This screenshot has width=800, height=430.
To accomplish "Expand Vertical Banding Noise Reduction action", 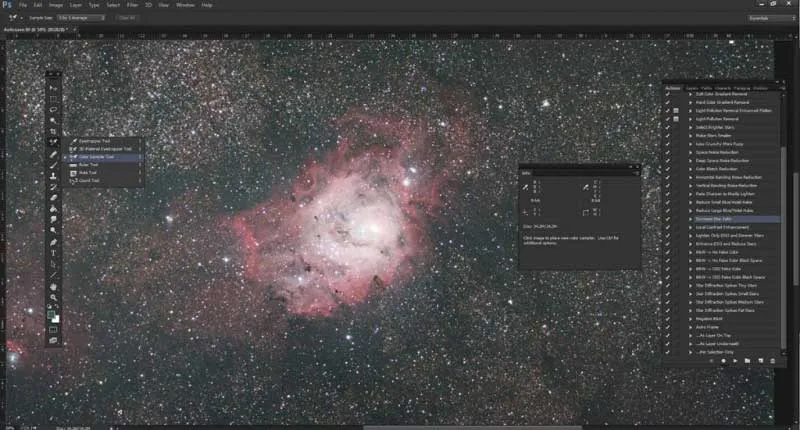I will (x=691, y=186).
